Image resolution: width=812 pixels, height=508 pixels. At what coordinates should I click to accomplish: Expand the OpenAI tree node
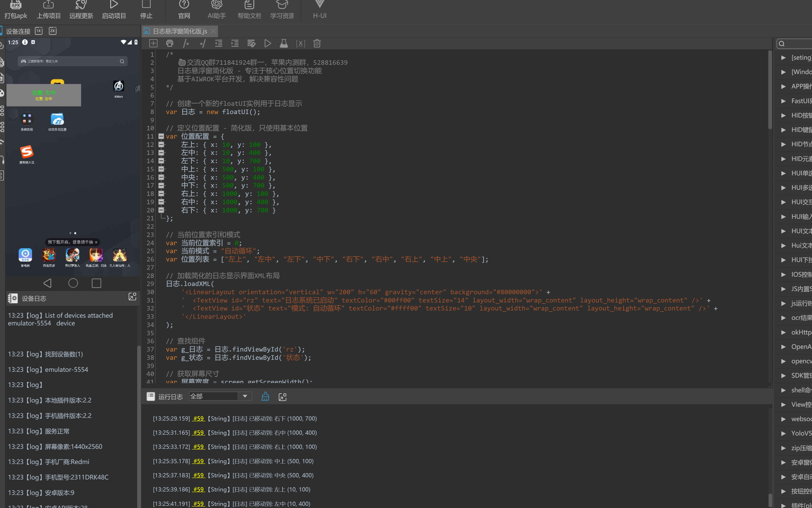[x=783, y=347]
